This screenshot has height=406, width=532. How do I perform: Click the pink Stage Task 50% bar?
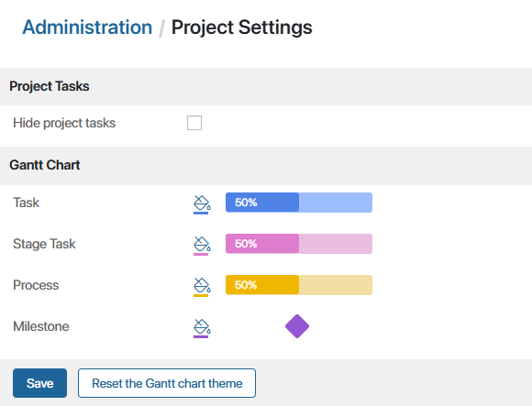(299, 244)
